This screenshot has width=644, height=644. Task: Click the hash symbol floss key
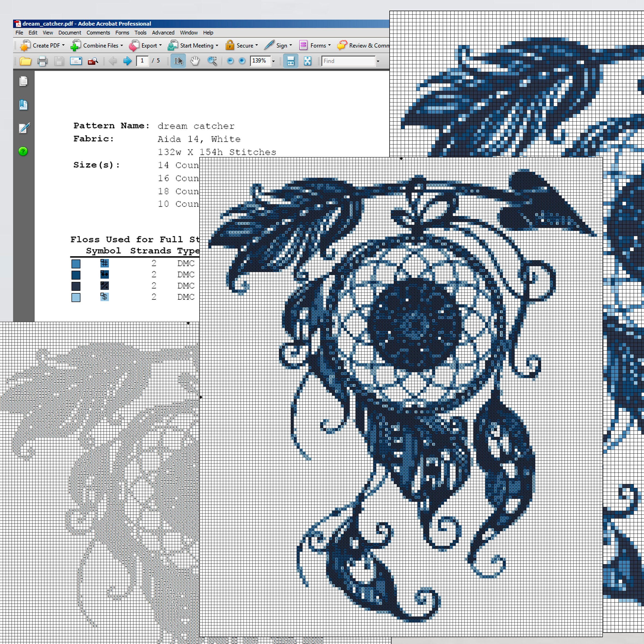104,263
